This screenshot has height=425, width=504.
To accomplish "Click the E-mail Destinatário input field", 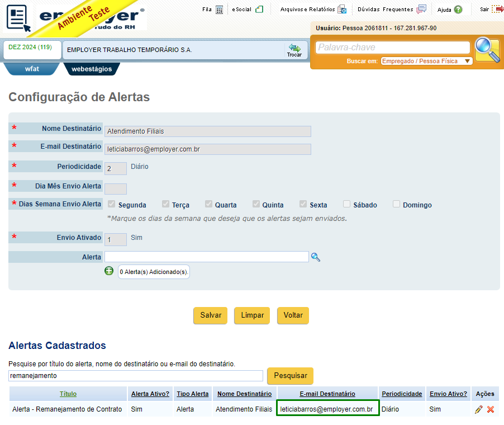I will click(208, 149).
